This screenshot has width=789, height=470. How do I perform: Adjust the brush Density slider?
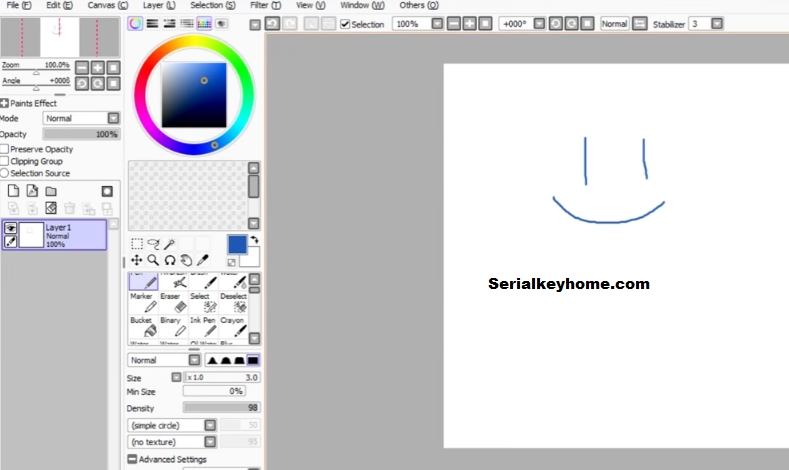click(221, 408)
